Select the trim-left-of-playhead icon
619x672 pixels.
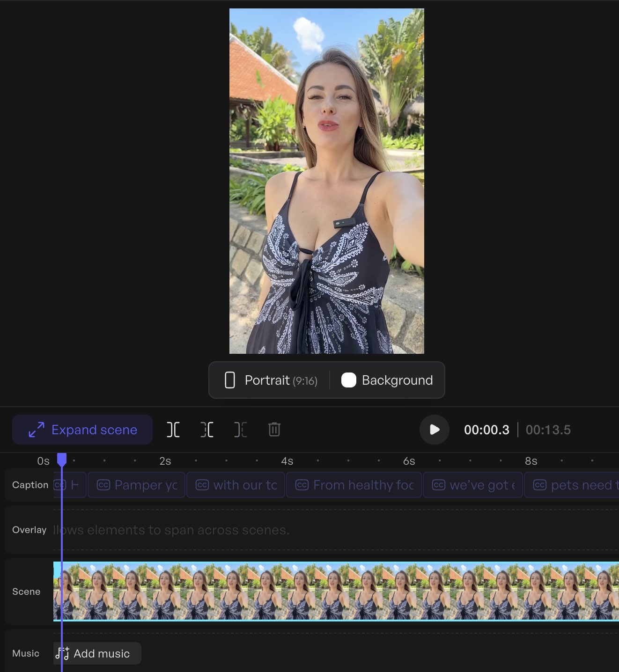tap(206, 429)
